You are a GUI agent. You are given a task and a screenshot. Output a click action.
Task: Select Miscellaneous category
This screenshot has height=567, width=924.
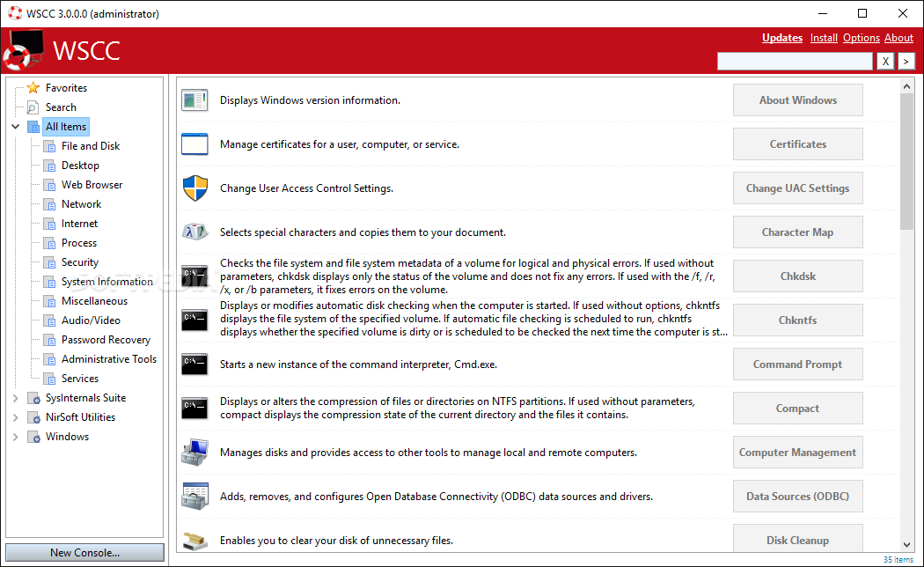click(94, 301)
